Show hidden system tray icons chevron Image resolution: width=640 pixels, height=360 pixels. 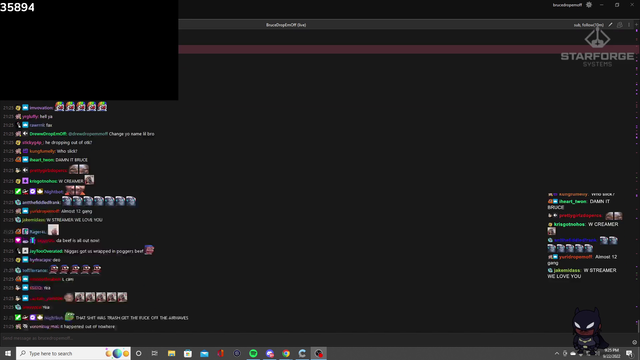(x=556, y=353)
